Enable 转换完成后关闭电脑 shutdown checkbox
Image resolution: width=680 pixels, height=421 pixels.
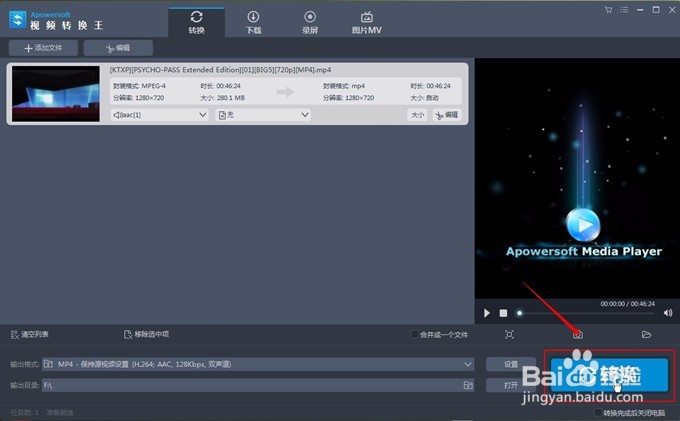pyautogui.click(x=598, y=412)
